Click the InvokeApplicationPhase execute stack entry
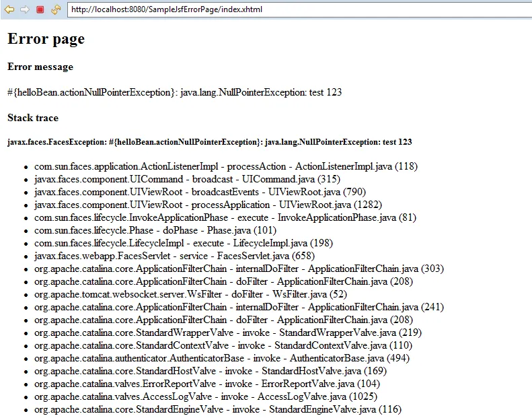The width and height of the screenshot is (532, 418). pos(225,218)
